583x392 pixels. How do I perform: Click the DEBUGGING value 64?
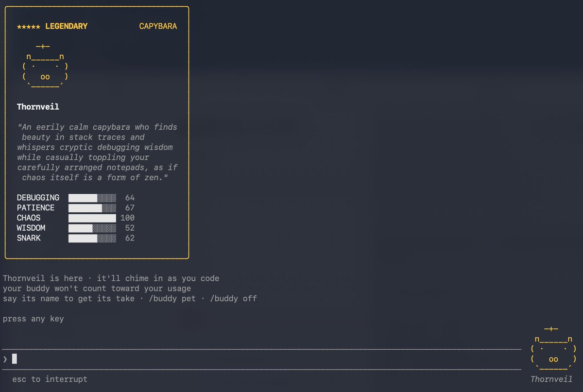pos(130,198)
